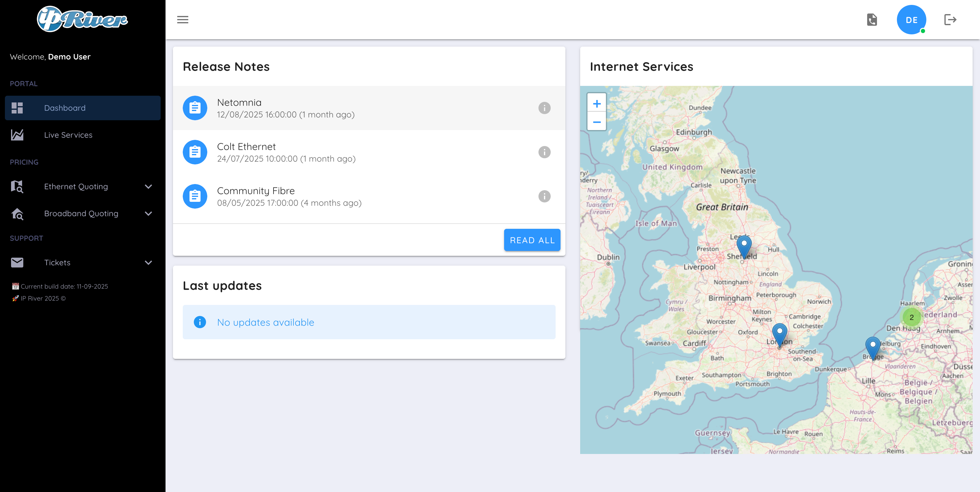Click the phone document icon in header

[x=871, y=20]
